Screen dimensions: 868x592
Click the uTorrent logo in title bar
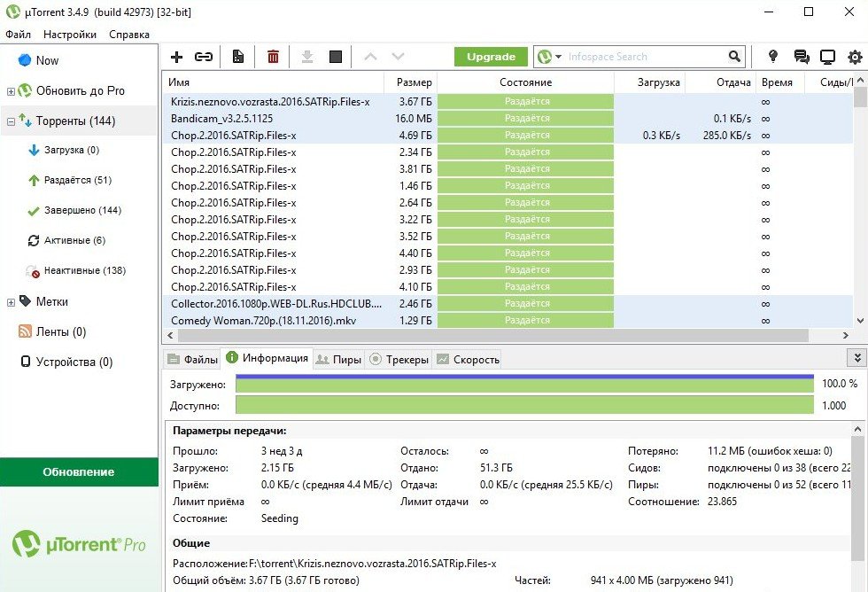point(12,12)
